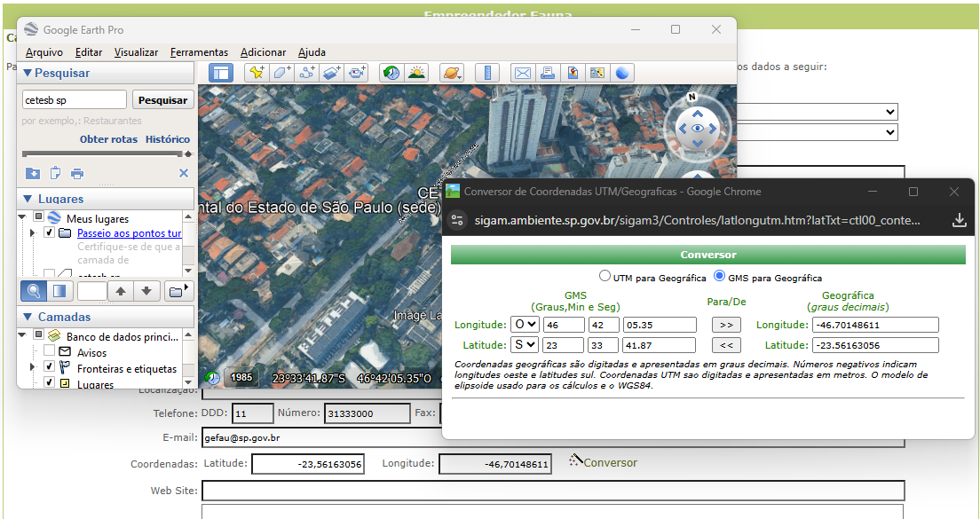Click the longitude seconds field showing 05.35
The image size is (980, 519).
pyautogui.click(x=659, y=325)
